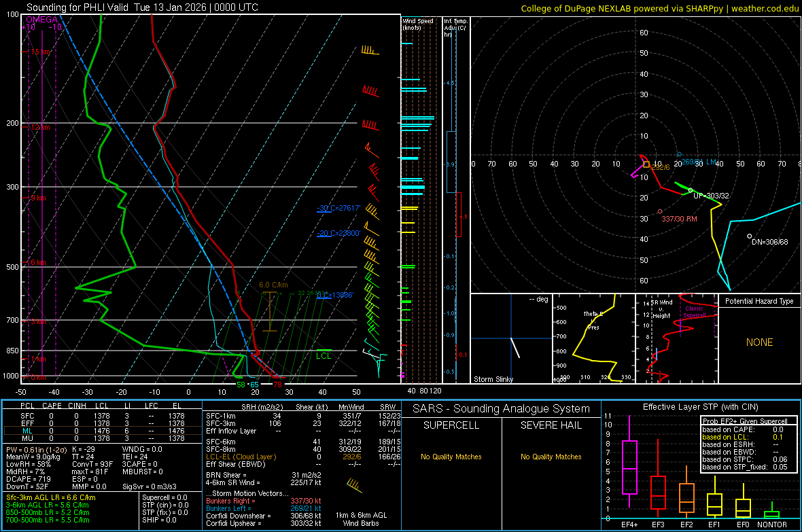Click the -20 C=23800' level label

pyautogui.click(x=338, y=233)
